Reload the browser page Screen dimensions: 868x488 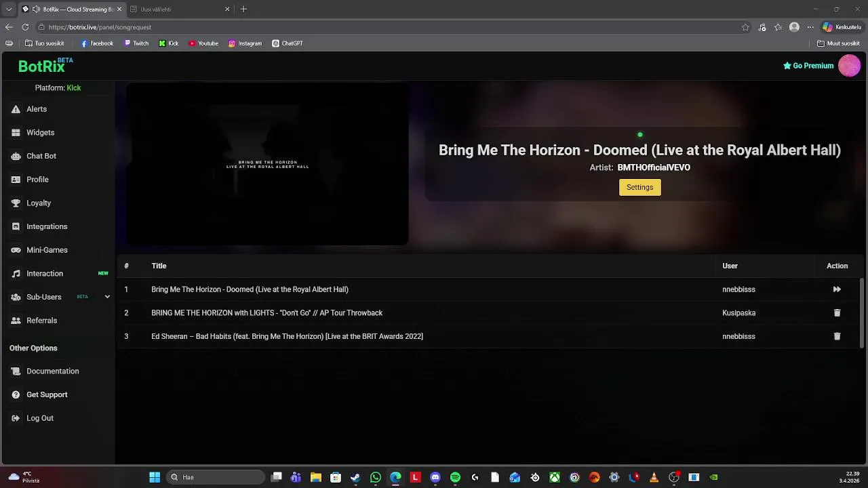(25, 27)
